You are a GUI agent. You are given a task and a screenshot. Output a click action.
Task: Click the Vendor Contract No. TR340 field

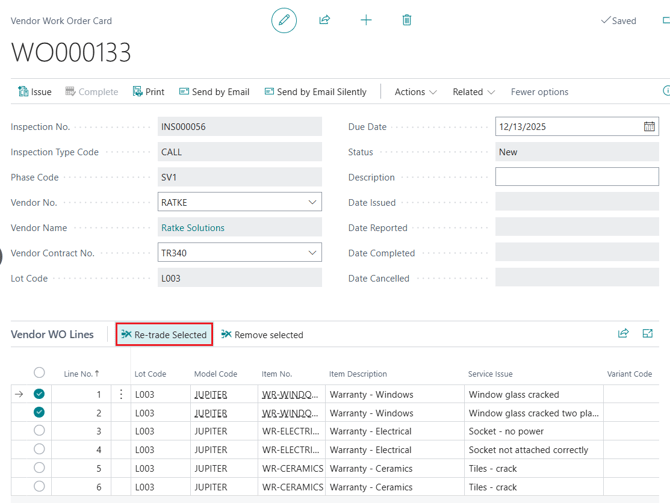coord(239,253)
